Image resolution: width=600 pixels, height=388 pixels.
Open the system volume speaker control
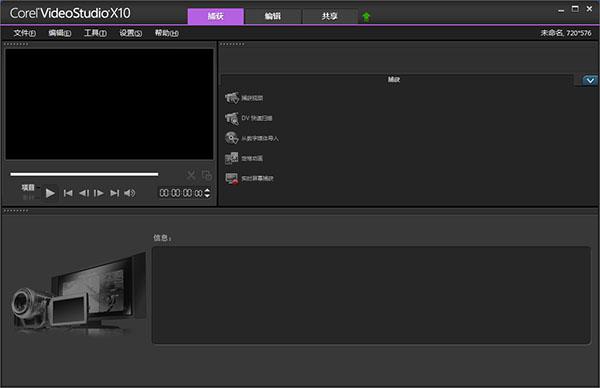130,193
